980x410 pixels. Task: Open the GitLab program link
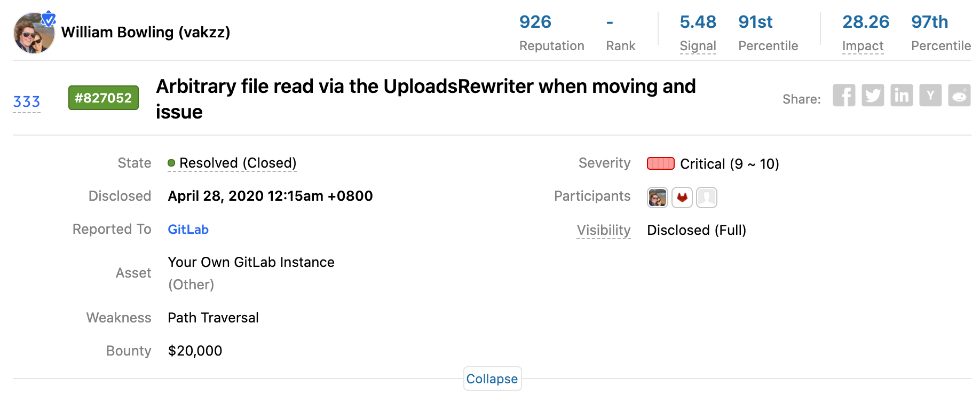[188, 230]
